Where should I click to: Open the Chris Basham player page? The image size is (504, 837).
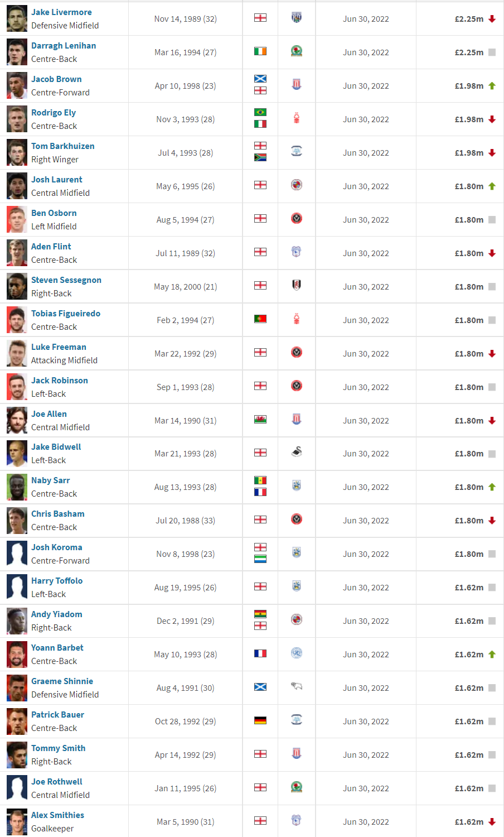58,514
